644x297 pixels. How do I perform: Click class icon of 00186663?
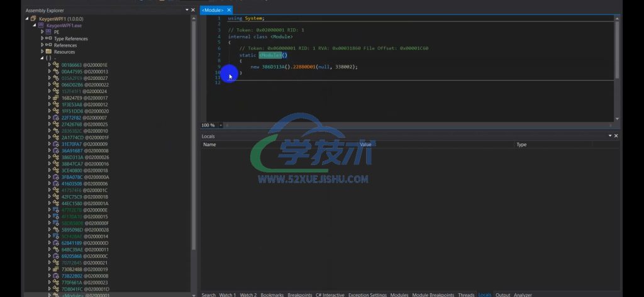(x=56, y=65)
